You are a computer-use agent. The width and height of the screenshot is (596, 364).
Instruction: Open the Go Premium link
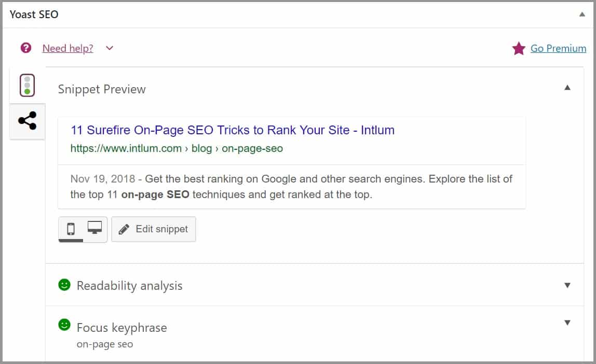pyautogui.click(x=558, y=48)
